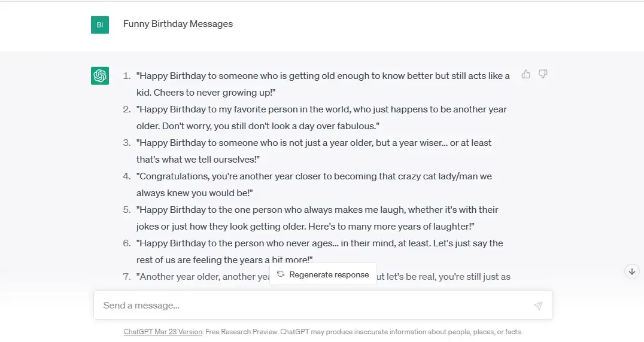Select message 5 about years of laughter
Viewport: 644px width, 342px height.
pos(317,218)
